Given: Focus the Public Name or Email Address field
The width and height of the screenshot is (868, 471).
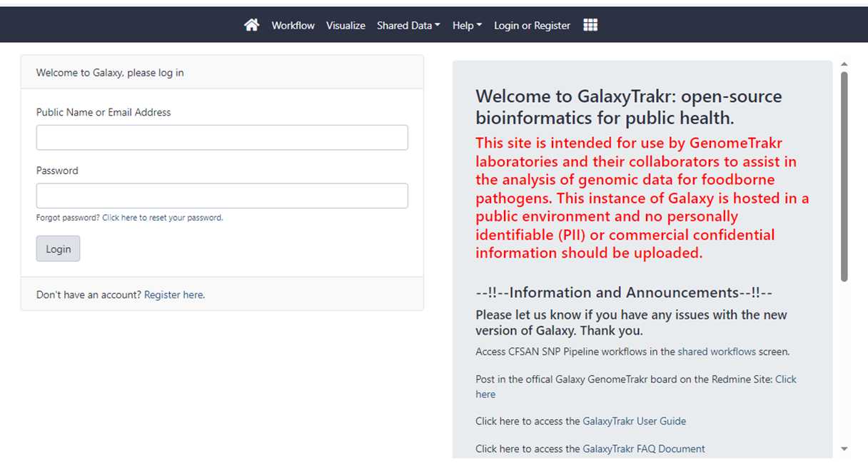Looking at the screenshot, I should [x=222, y=138].
